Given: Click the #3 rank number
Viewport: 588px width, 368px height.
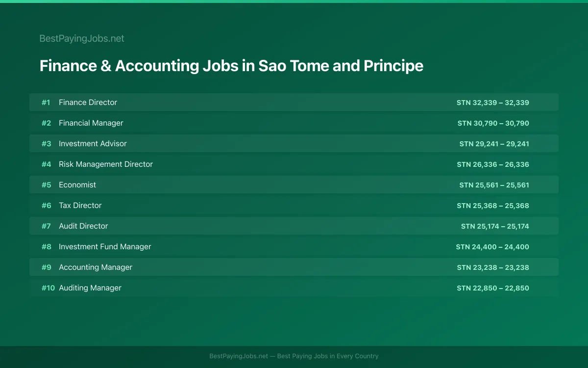Looking at the screenshot, I should [x=46, y=143].
